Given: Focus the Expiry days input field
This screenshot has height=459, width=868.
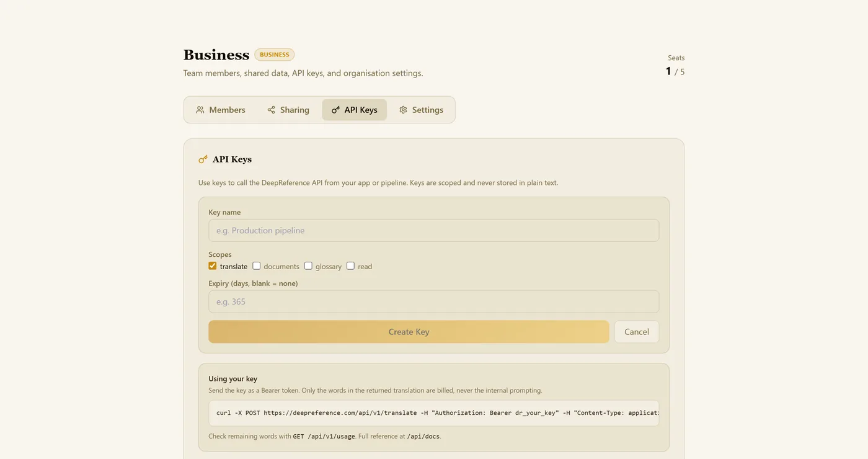Looking at the screenshot, I should point(434,301).
